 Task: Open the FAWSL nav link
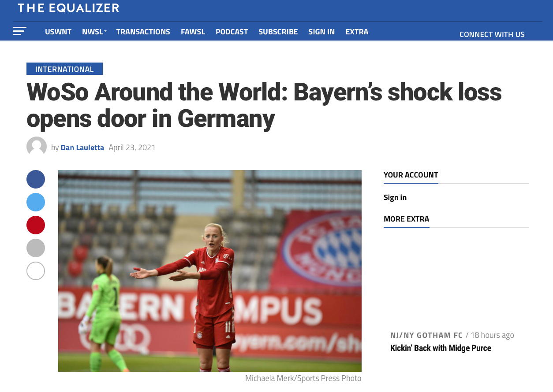(x=193, y=32)
